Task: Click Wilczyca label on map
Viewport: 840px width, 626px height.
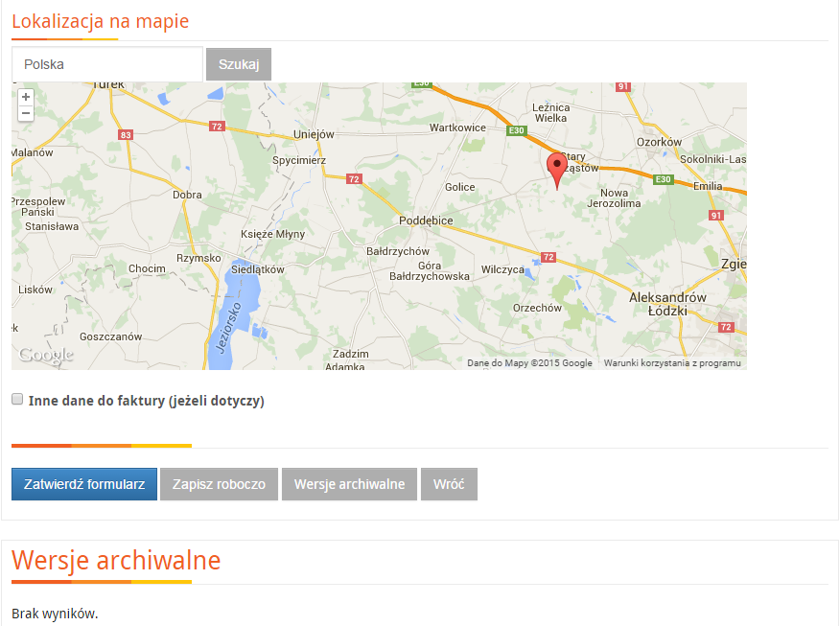Action: click(502, 269)
